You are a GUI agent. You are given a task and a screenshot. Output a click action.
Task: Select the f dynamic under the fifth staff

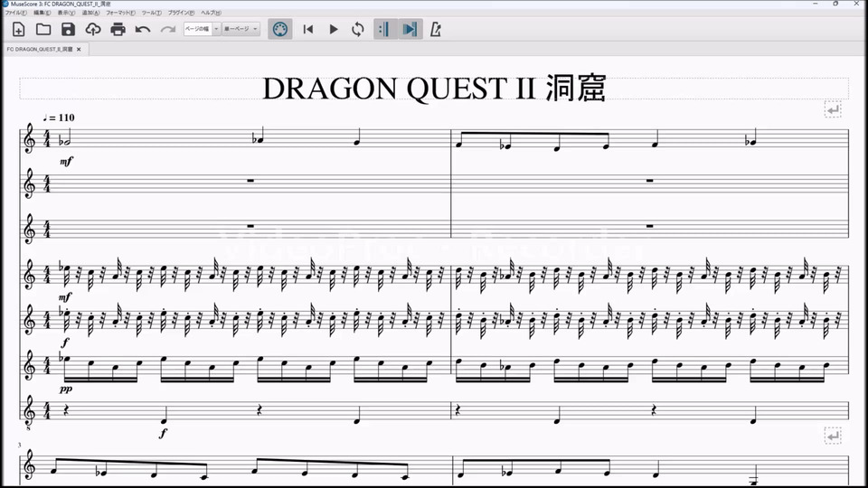point(65,342)
